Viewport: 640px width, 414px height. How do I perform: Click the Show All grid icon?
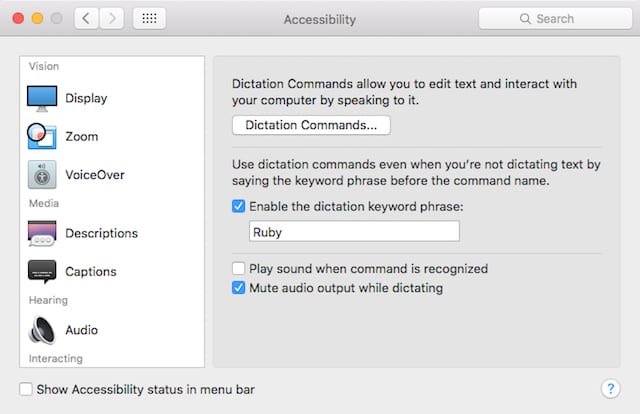point(149,19)
